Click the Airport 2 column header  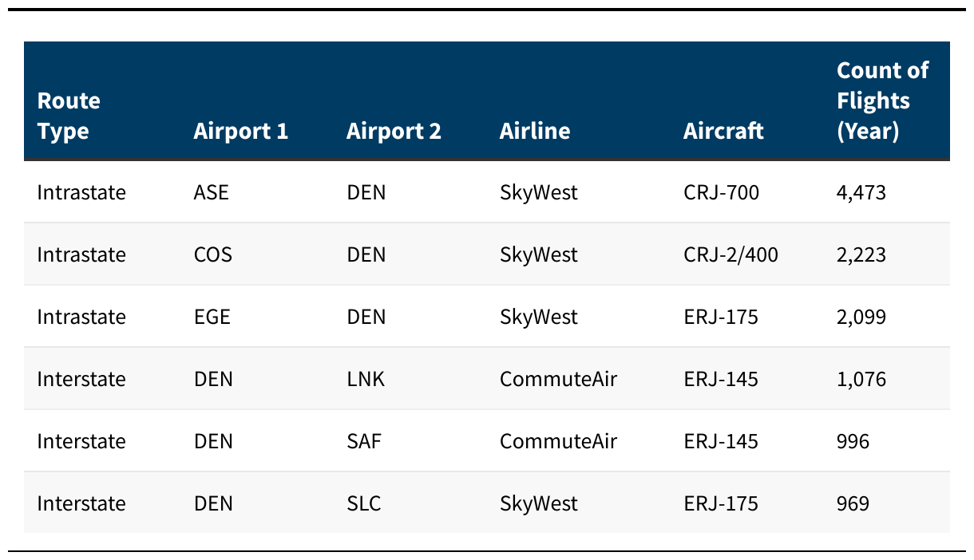[x=394, y=131]
